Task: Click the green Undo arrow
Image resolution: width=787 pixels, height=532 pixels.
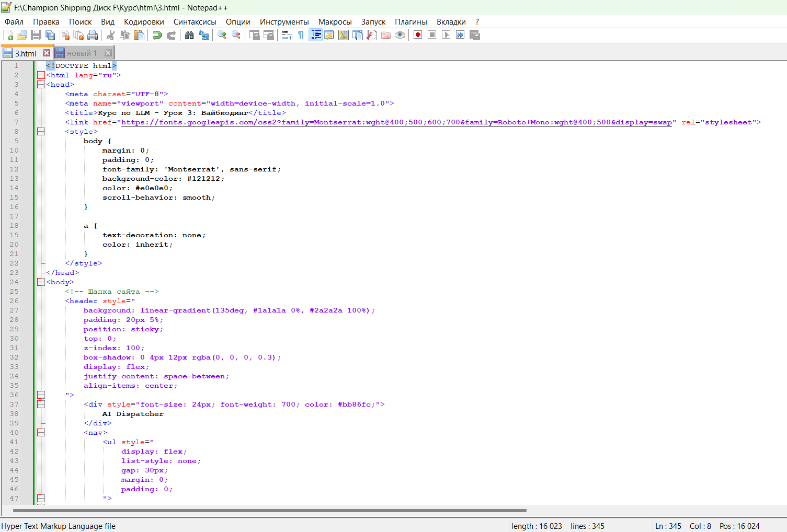Action: pyautogui.click(x=157, y=35)
